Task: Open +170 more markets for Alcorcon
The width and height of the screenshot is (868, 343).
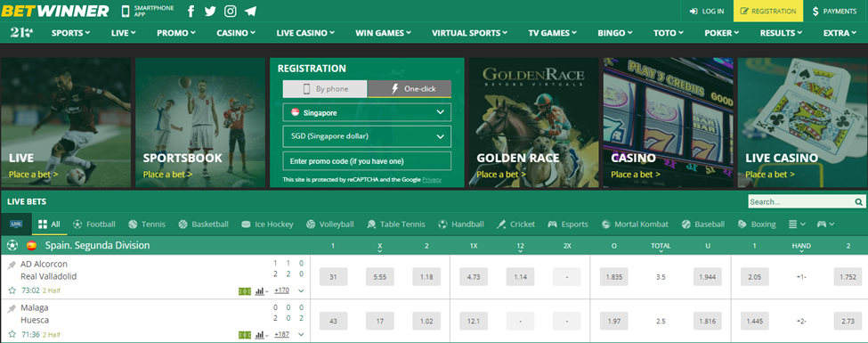Action: [282, 290]
